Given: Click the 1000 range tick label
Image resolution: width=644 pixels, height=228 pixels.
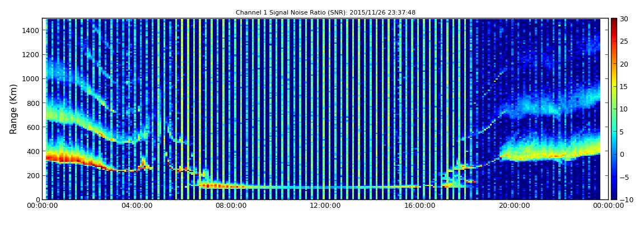Looking at the screenshot, I should tap(32, 79).
